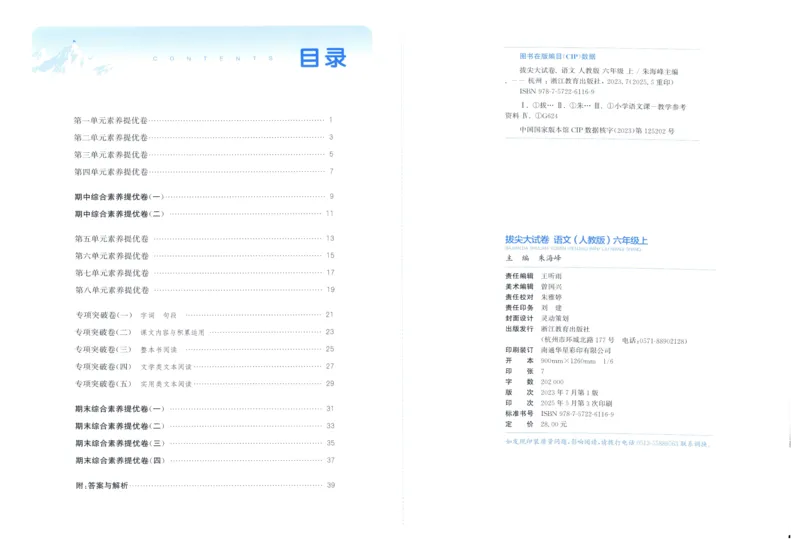Click the price 28.00元

554,424
